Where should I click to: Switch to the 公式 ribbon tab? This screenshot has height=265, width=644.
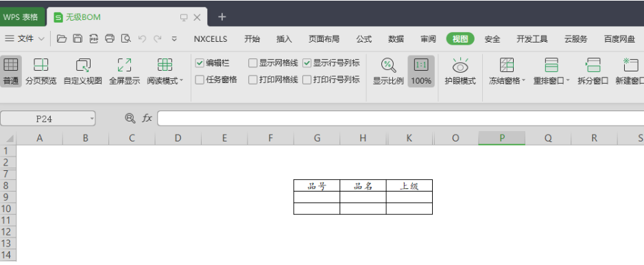click(x=364, y=39)
